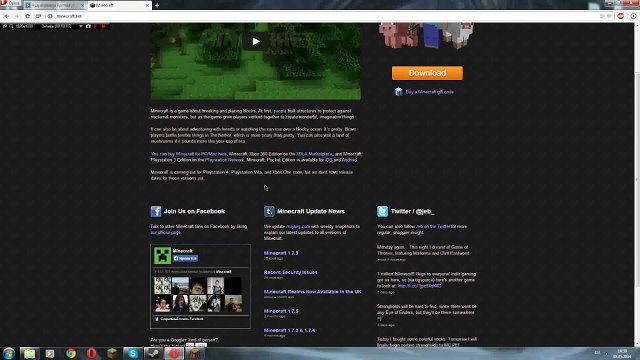
Task: Open Steam from the taskbar
Action: 153,353
